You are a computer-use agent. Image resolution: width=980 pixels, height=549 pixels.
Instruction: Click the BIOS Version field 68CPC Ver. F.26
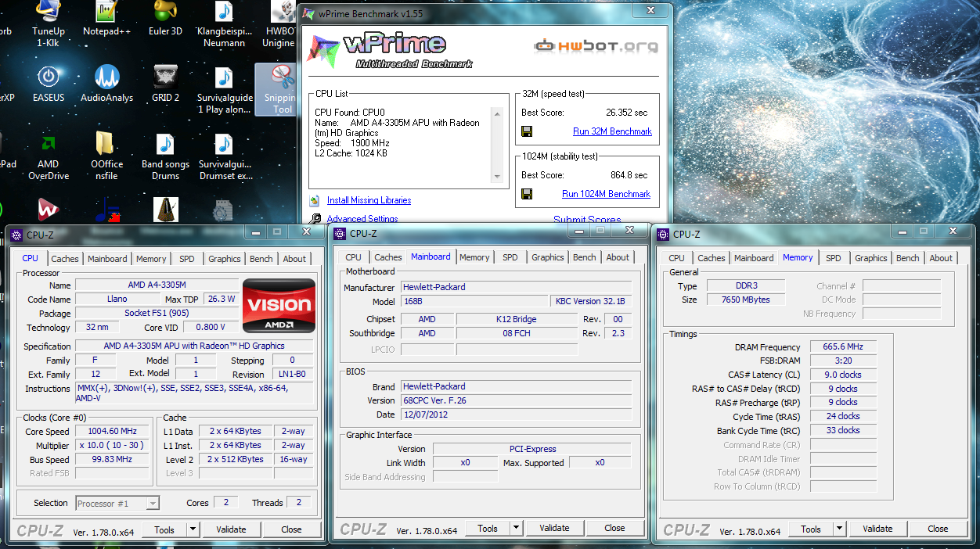[516, 400]
